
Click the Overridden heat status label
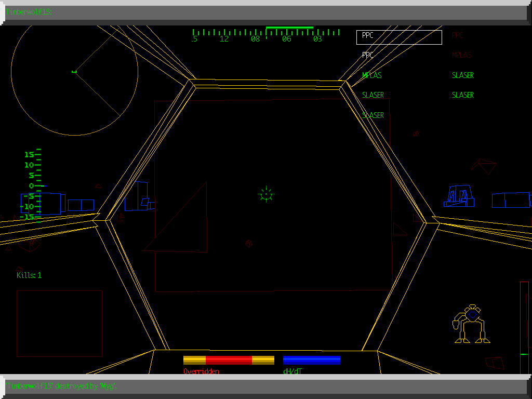[x=201, y=371]
